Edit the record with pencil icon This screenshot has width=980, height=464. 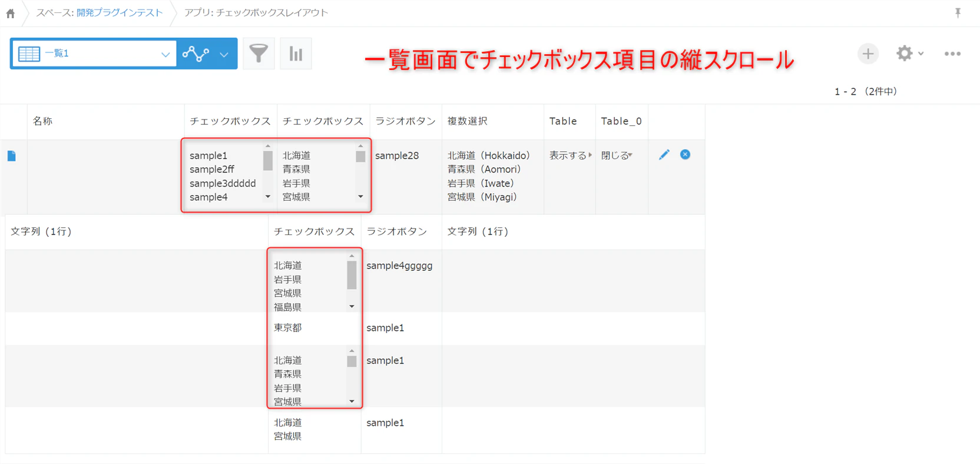pyautogui.click(x=664, y=154)
